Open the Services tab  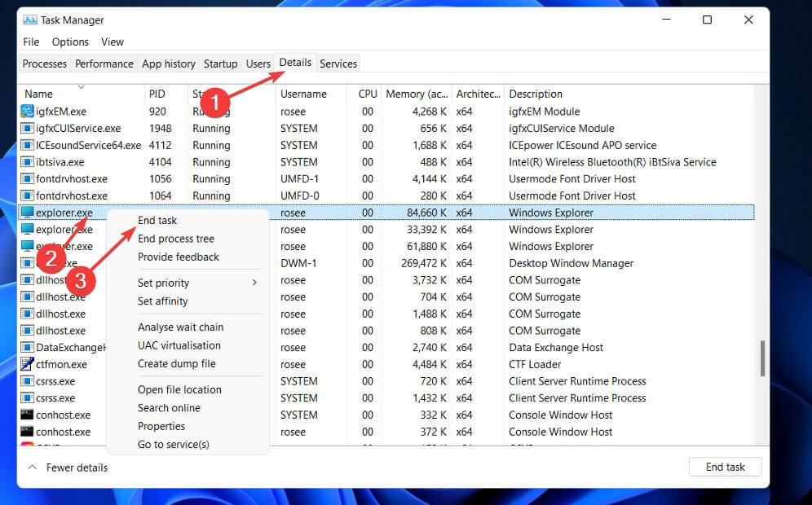pyautogui.click(x=338, y=64)
